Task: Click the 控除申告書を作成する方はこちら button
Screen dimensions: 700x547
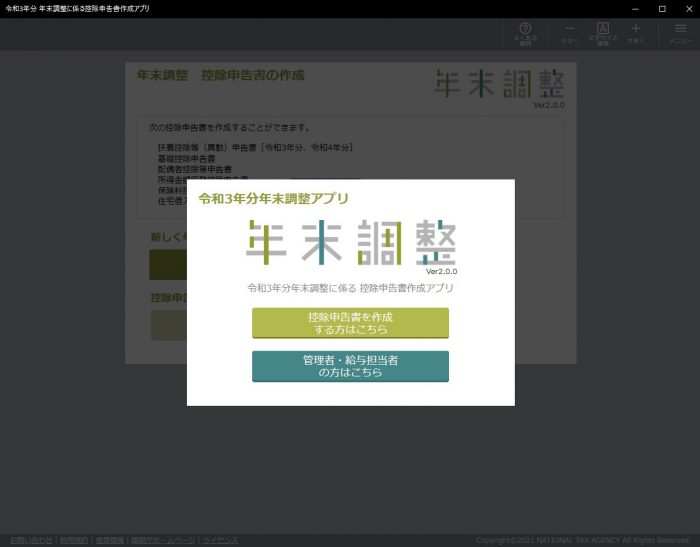Action: (350, 323)
